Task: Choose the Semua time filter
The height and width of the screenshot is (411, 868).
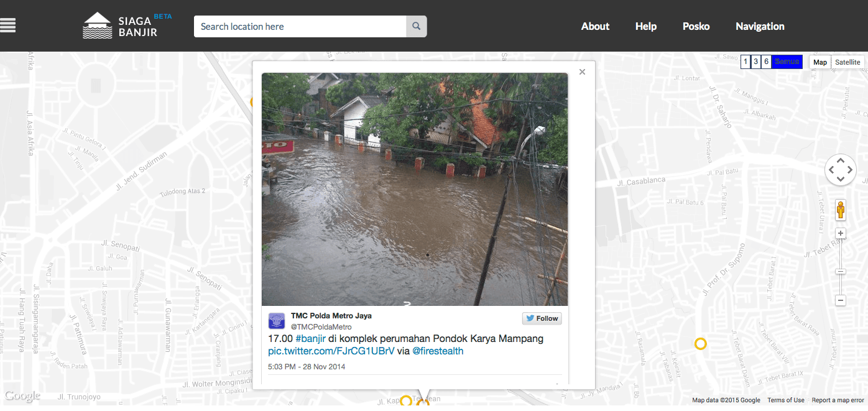Action: pyautogui.click(x=787, y=62)
